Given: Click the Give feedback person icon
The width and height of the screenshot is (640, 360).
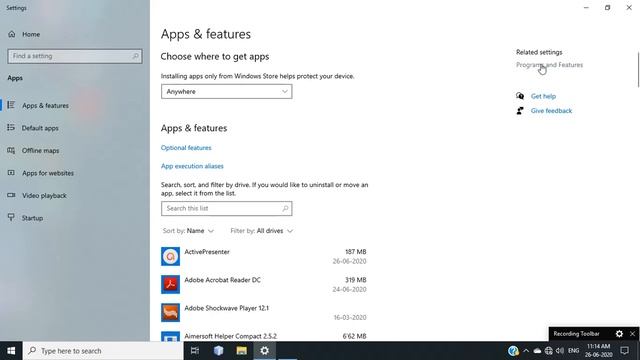Looking at the screenshot, I should 520,111.
